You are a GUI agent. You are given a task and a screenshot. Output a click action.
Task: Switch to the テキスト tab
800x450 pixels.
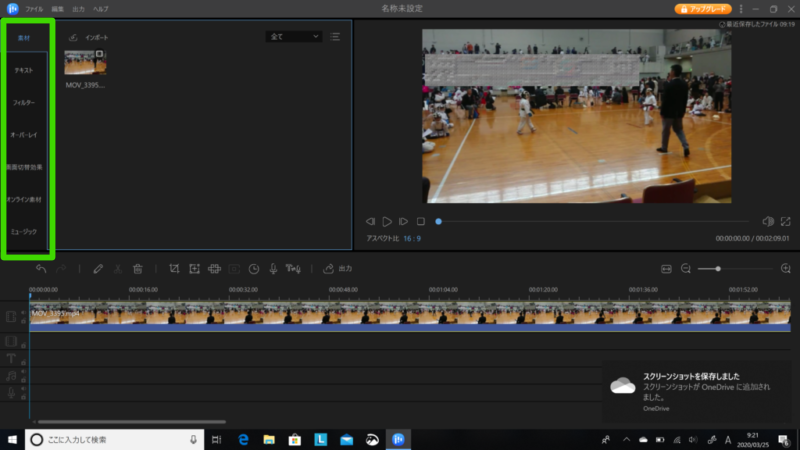[24, 70]
